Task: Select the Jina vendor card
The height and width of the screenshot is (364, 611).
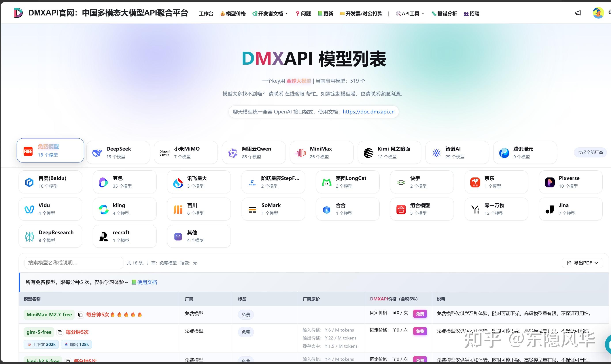Action: pyautogui.click(x=571, y=209)
